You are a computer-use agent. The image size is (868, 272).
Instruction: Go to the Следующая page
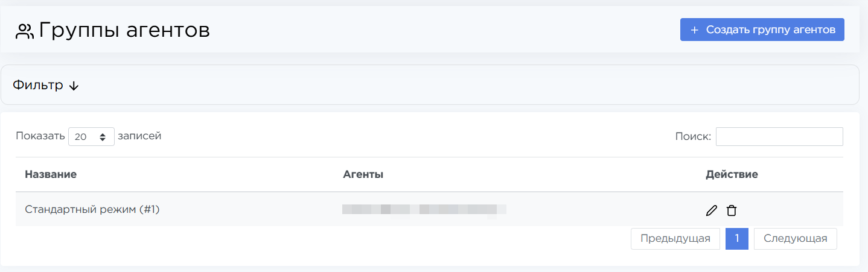click(x=795, y=239)
